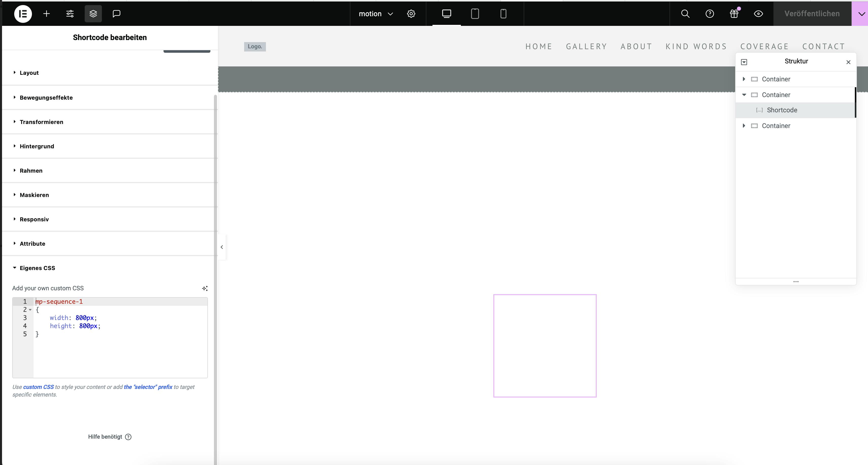
Task: Click the What's New gift icon
Action: 734,14
